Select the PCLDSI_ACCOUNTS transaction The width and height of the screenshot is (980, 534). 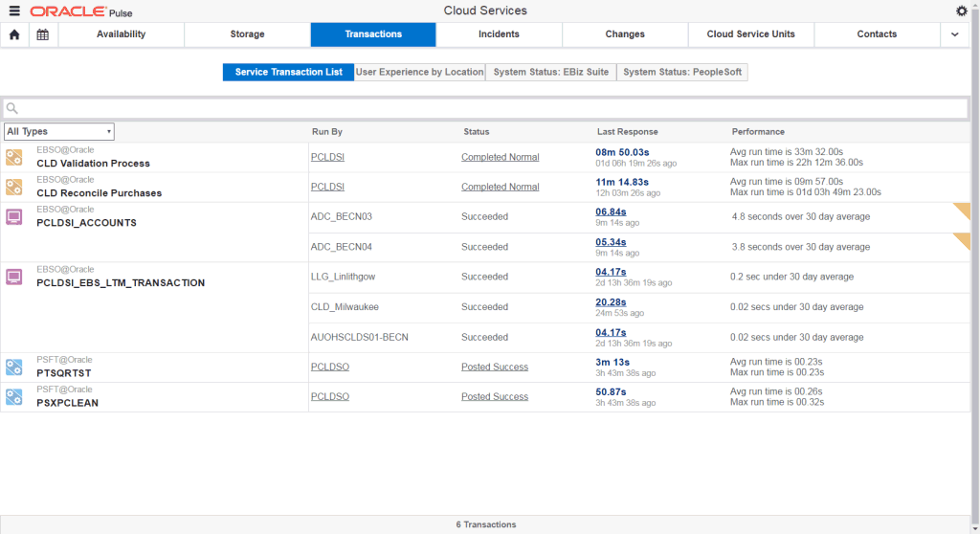[x=86, y=223]
